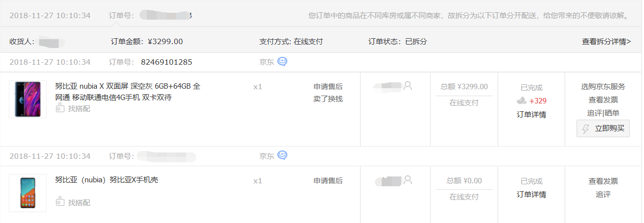Screen dimensions: 644x223
Task: Click 卖了换钱 trade-in link
Action: pyautogui.click(x=328, y=99)
